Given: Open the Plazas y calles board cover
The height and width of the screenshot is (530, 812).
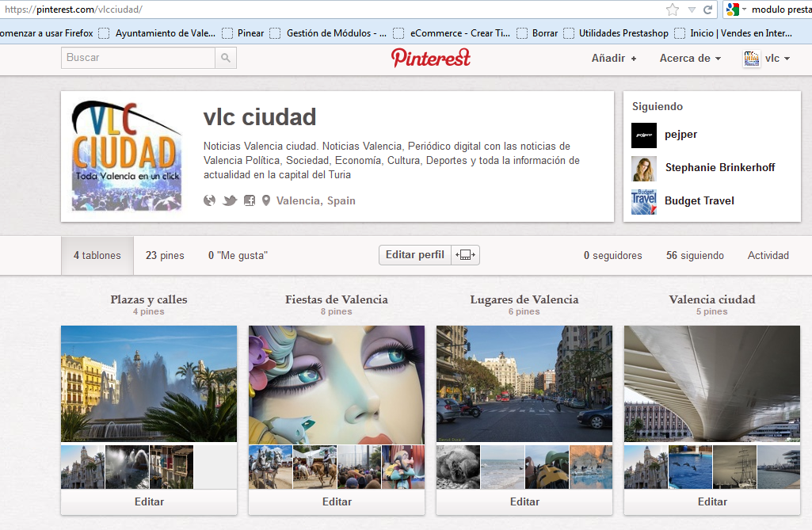Looking at the screenshot, I should tap(149, 383).
